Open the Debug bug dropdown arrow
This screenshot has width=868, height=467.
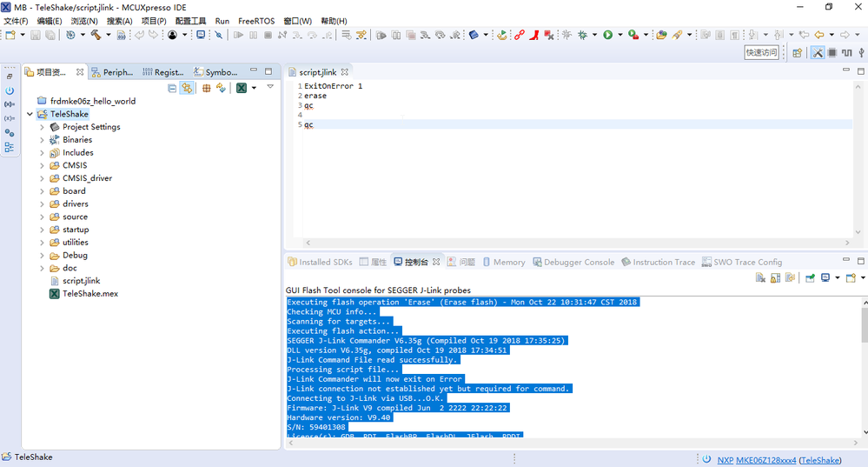pos(594,35)
